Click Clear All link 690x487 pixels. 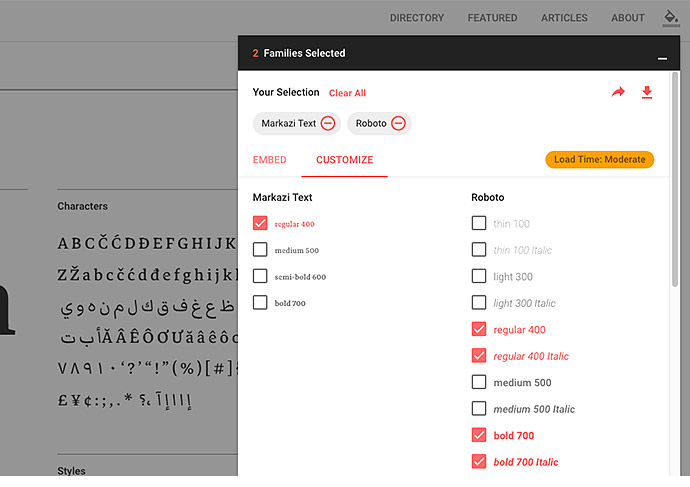coord(347,93)
